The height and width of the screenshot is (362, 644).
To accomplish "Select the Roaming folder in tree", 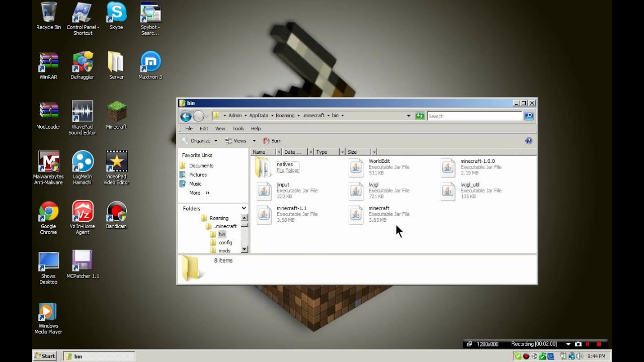I will tap(219, 218).
